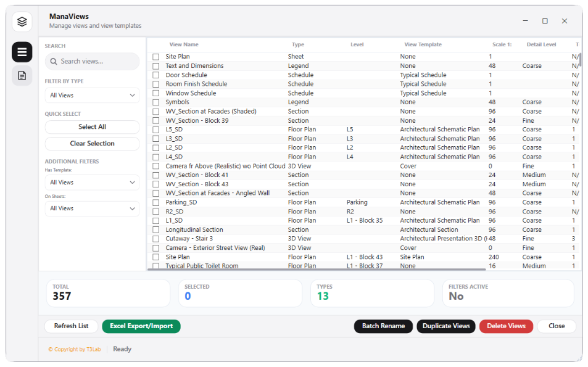Check the Symbols legend checkbox

point(156,102)
